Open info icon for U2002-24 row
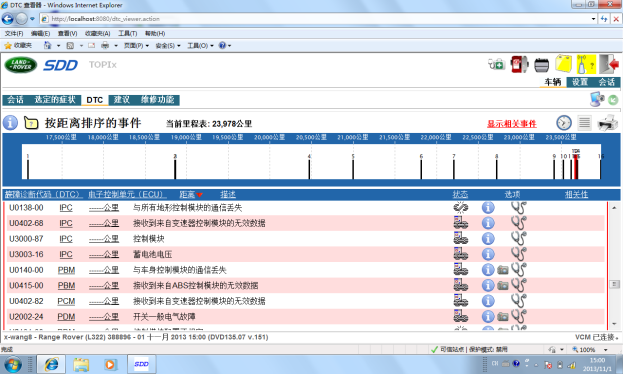This screenshot has width=623, height=374. pyautogui.click(x=488, y=316)
